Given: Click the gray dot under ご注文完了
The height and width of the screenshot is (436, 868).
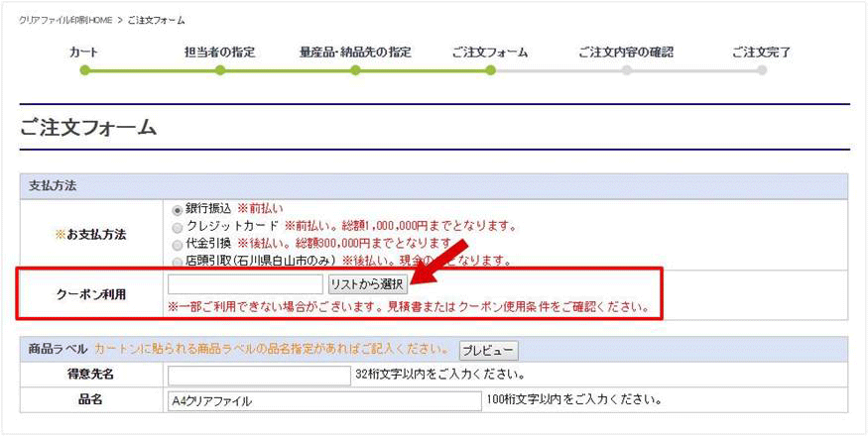Looking at the screenshot, I should [x=762, y=70].
